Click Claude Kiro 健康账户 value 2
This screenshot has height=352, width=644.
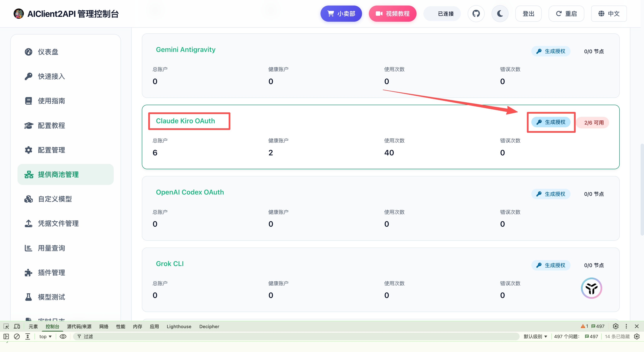270,153
